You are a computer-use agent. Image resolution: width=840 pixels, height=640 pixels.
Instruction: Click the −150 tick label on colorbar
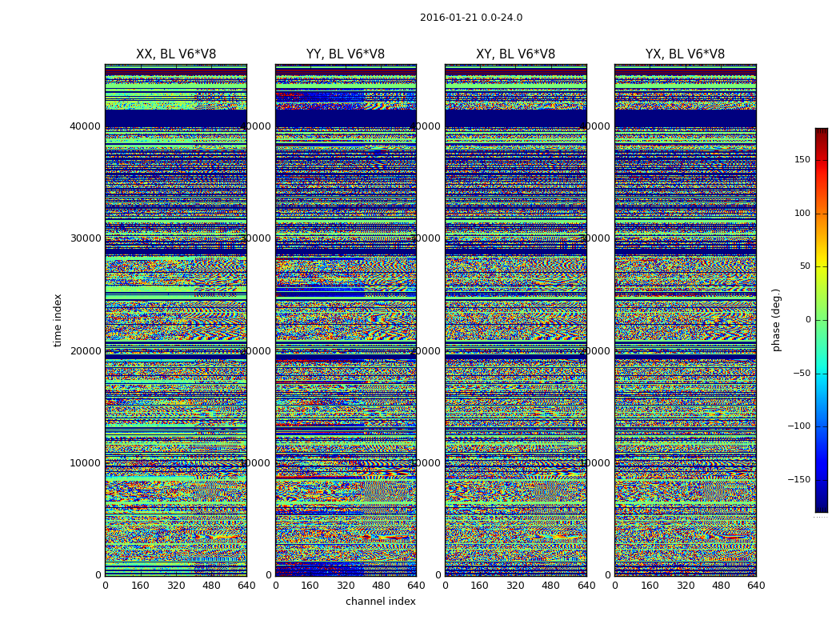tap(798, 480)
